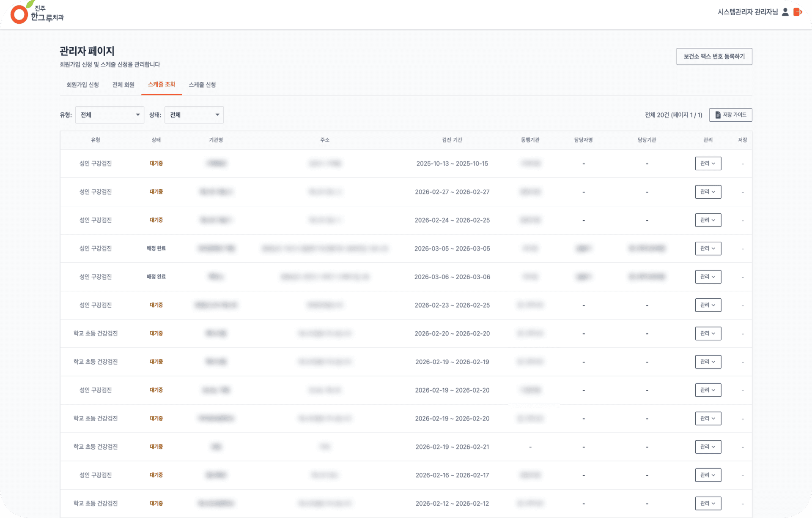Open the 저장 가이드 button
Image resolution: width=812 pixels, height=518 pixels.
click(730, 115)
